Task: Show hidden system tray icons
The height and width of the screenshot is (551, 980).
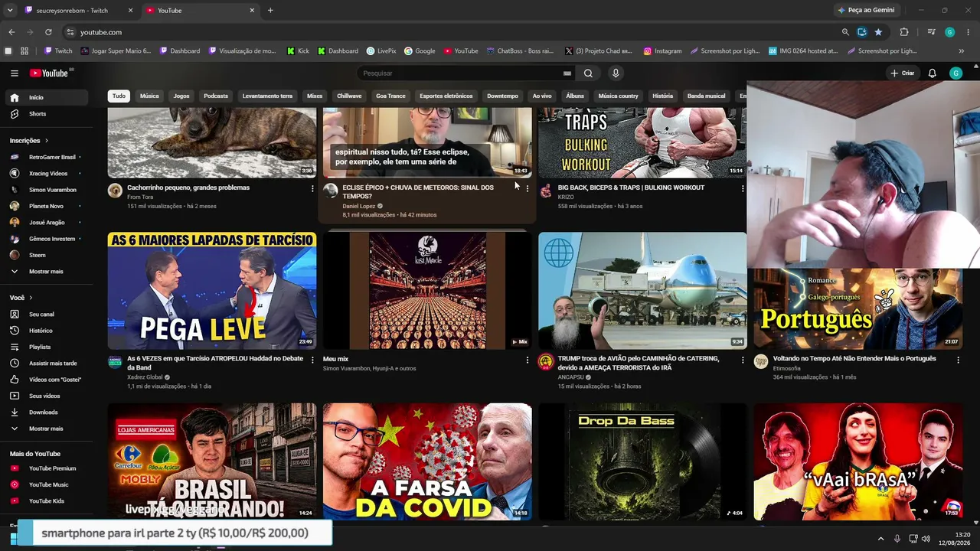Action: tap(880, 539)
